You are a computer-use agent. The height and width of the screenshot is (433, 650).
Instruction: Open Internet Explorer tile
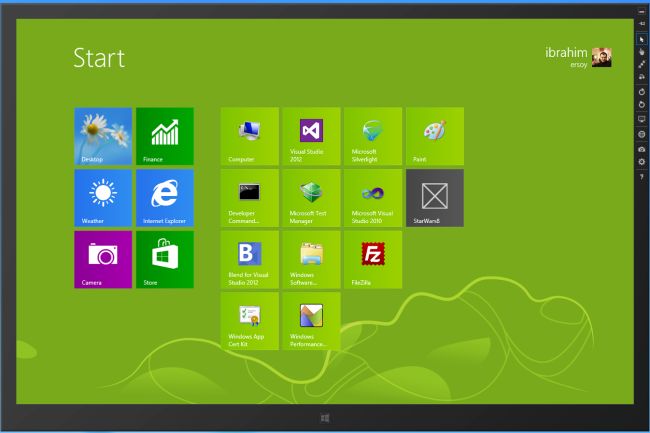(165, 198)
